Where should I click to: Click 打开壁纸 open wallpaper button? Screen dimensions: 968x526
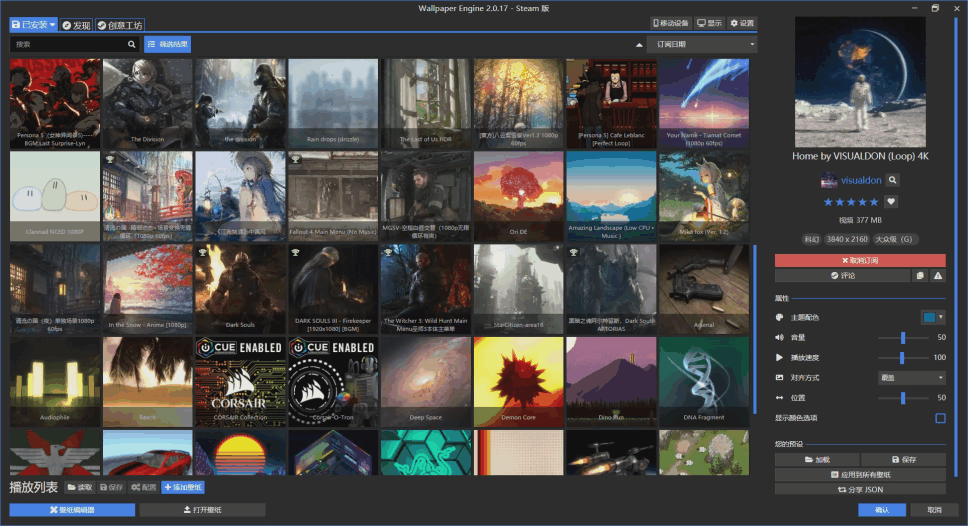point(202,510)
